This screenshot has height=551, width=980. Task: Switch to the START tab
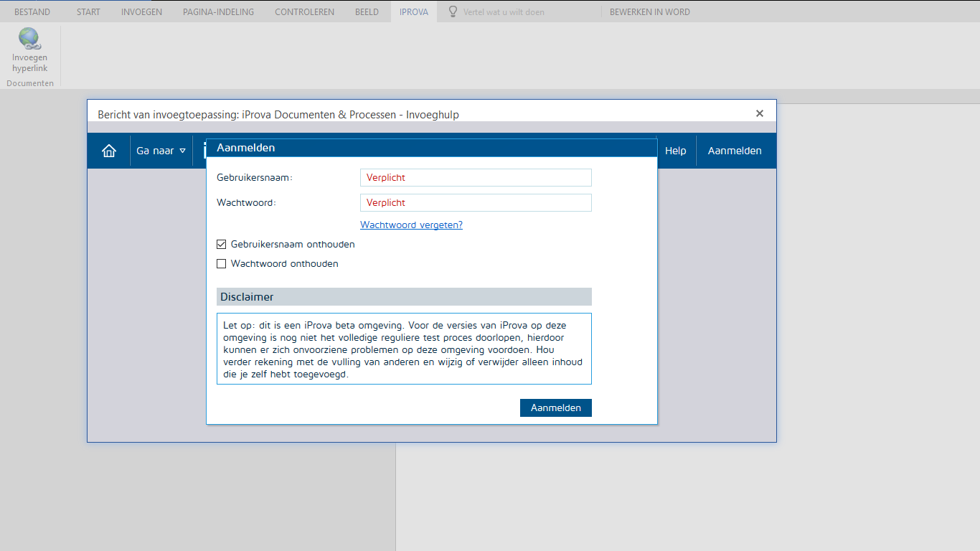point(88,11)
